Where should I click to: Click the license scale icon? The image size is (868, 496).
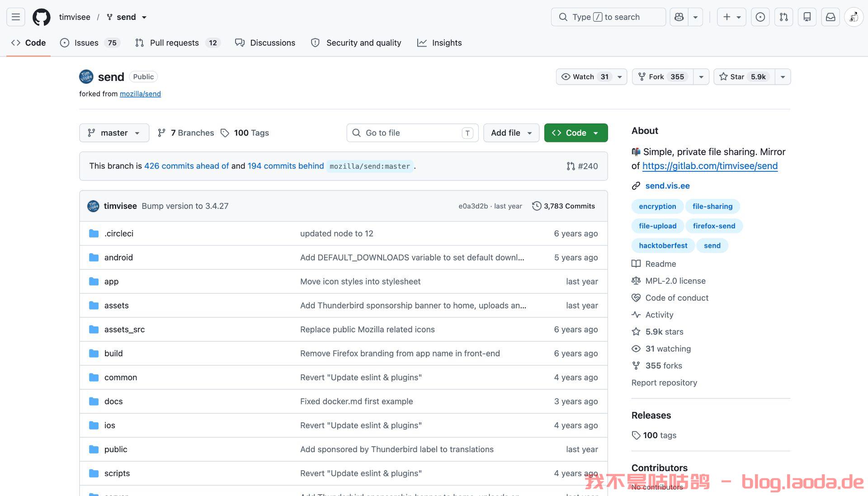[636, 281]
